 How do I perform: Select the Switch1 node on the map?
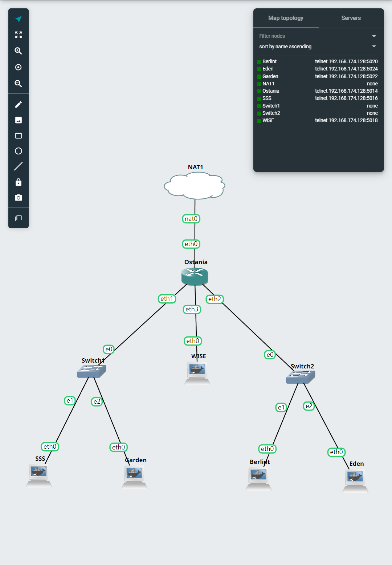click(91, 371)
